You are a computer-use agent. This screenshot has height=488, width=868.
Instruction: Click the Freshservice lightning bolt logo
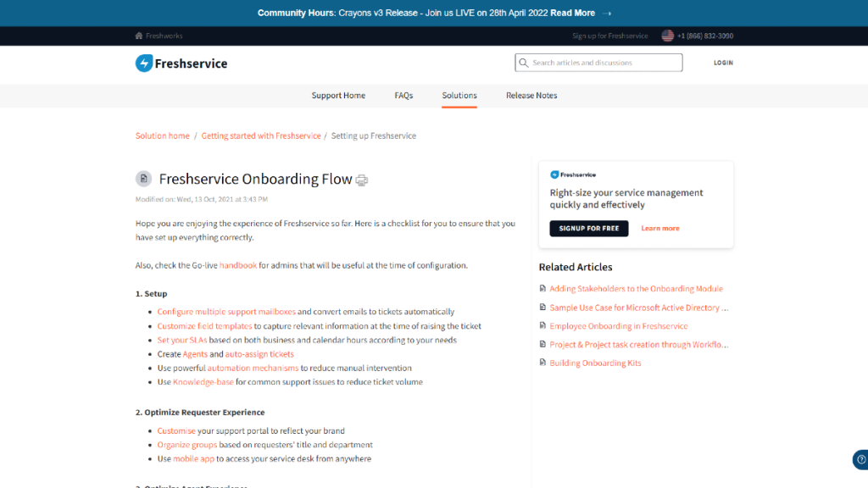click(x=144, y=63)
